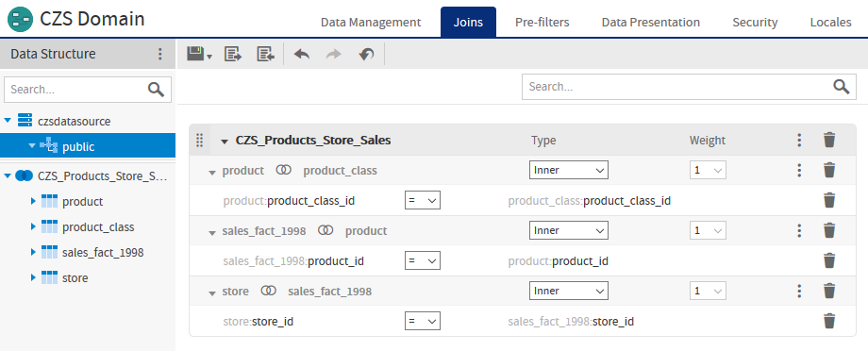Image resolution: width=868 pixels, height=351 pixels.
Task: Collapse the sales_fact_1998 / product join row
Action: click(212, 232)
